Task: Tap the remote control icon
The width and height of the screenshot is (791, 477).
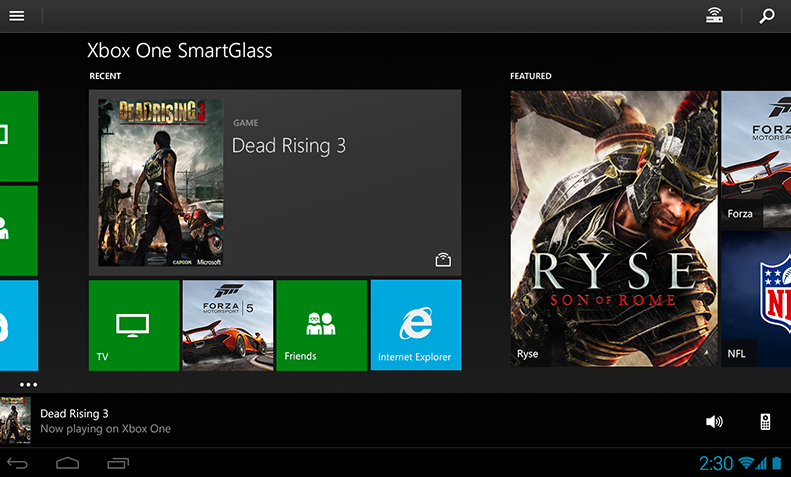Action: [x=765, y=422]
